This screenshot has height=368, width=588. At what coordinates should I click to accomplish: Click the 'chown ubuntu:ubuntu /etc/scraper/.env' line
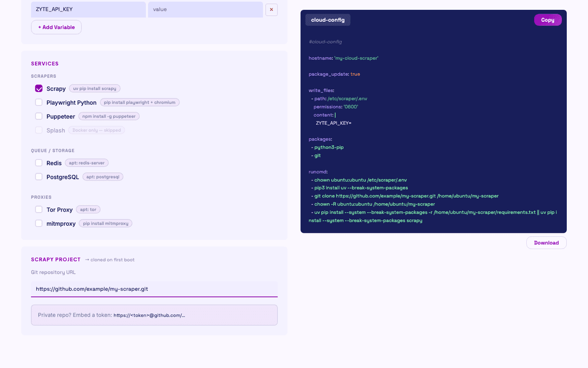(359, 180)
